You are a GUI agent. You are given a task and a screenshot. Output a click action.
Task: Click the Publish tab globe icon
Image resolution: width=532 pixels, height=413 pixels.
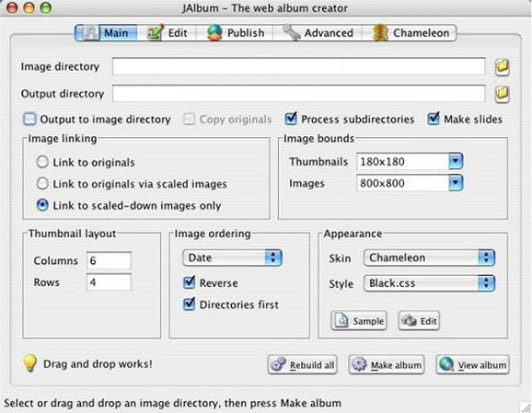[x=214, y=33]
